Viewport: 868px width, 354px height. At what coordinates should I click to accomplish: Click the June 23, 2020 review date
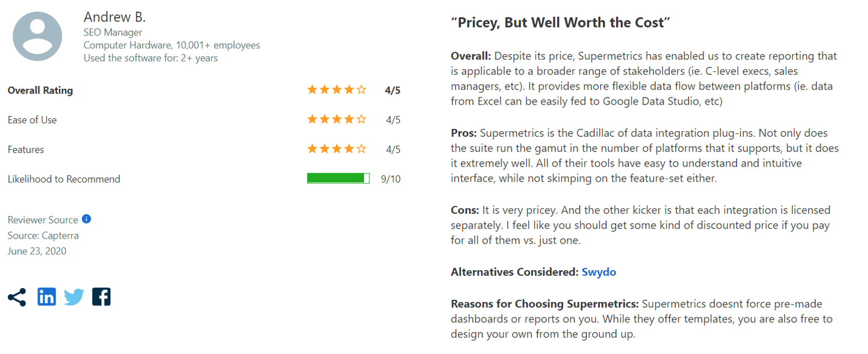(37, 251)
